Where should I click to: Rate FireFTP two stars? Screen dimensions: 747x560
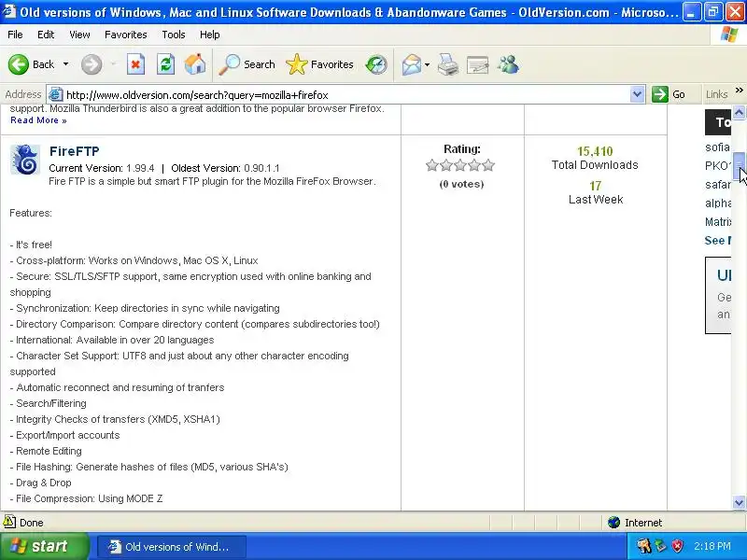click(446, 165)
